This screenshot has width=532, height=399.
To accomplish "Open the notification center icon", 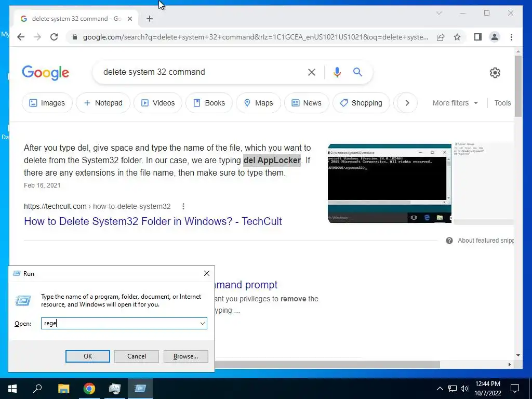I will (x=515, y=389).
